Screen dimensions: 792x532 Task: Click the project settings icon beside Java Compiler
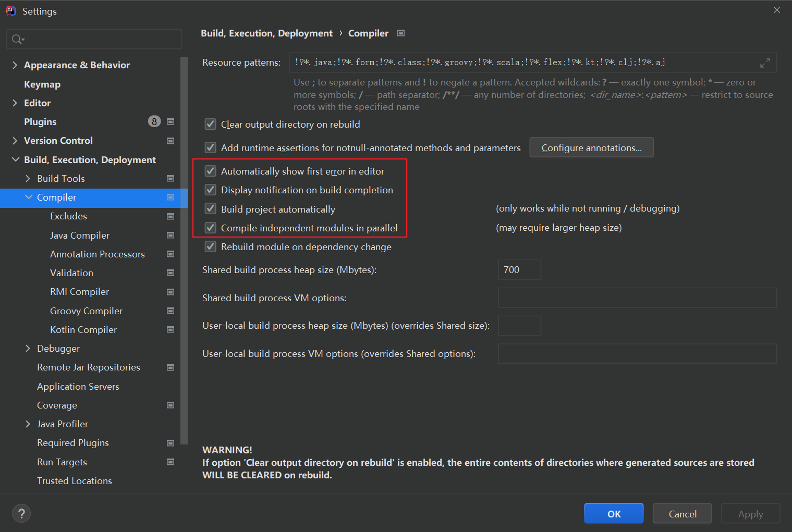(170, 236)
